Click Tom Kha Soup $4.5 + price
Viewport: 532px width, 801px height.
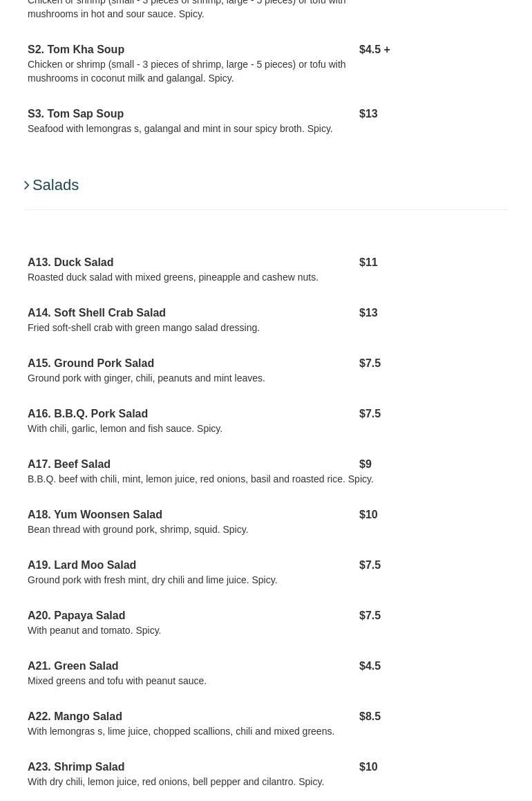374,50
